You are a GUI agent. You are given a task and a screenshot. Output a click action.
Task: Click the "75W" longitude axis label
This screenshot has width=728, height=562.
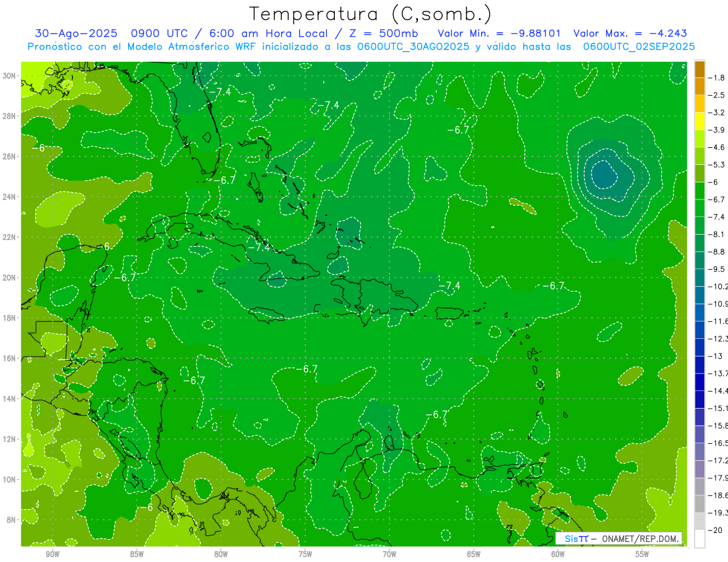305,554
